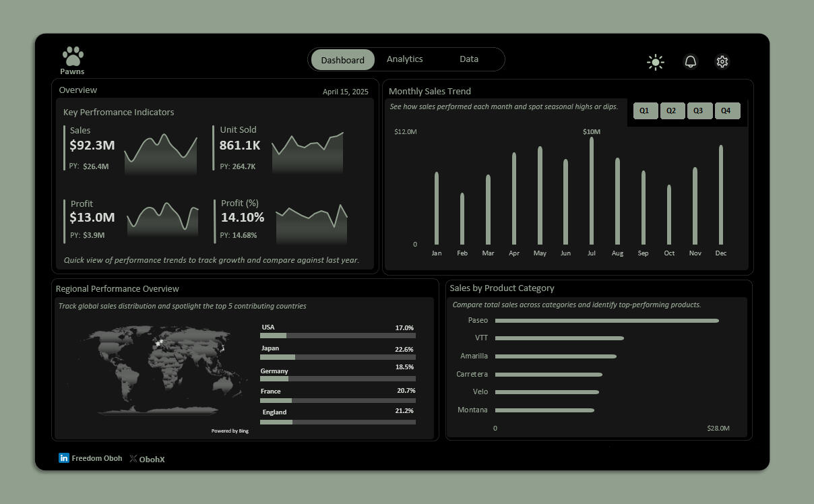This screenshot has height=504, width=814.
Task: Click the July bar in Monthly Sales Trend
Action: (x=592, y=192)
